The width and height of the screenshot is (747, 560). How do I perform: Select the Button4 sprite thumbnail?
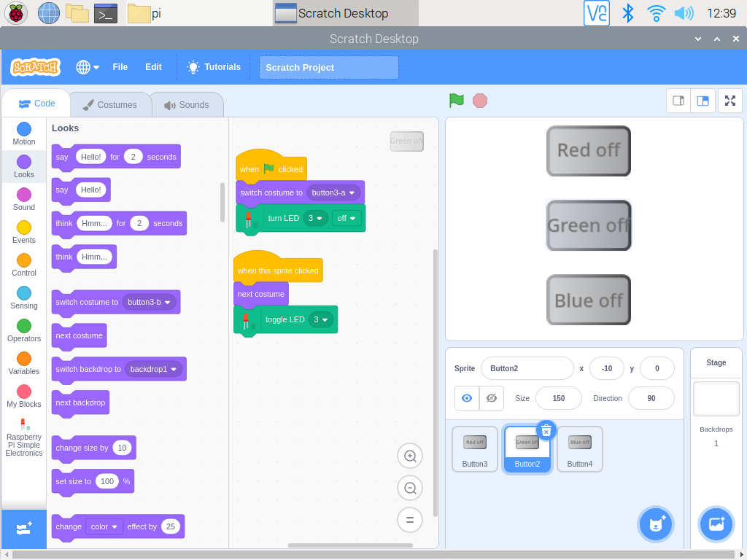(x=579, y=449)
